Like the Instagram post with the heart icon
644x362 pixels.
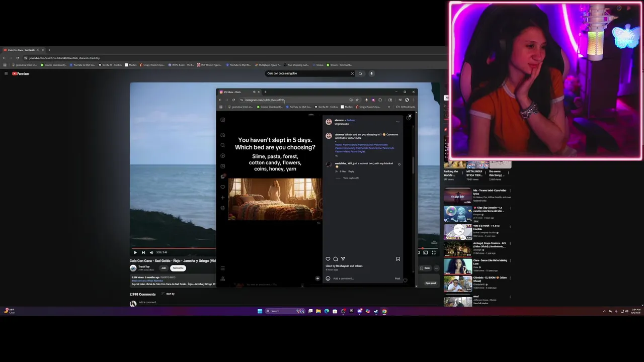[328, 259]
